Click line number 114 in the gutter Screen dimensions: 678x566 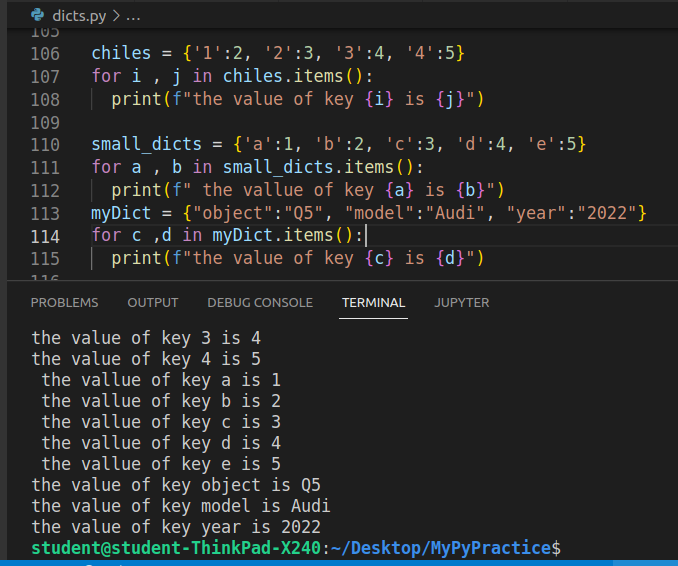(x=45, y=237)
